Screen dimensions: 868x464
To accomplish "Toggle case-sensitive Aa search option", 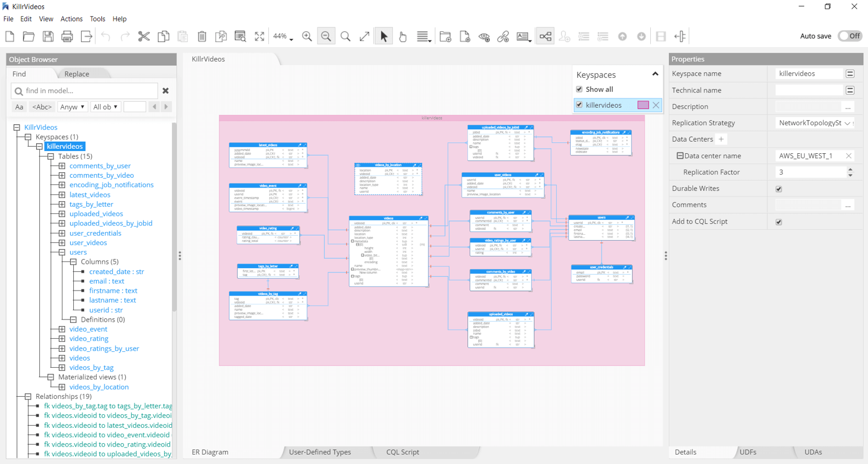I will coord(19,107).
